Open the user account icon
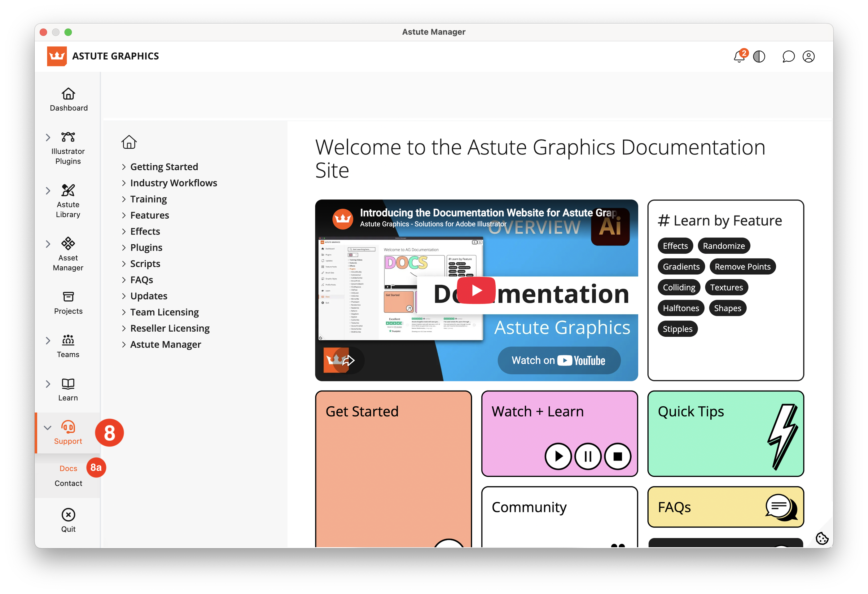Image resolution: width=868 pixels, height=594 pixels. (x=809, y=56)
